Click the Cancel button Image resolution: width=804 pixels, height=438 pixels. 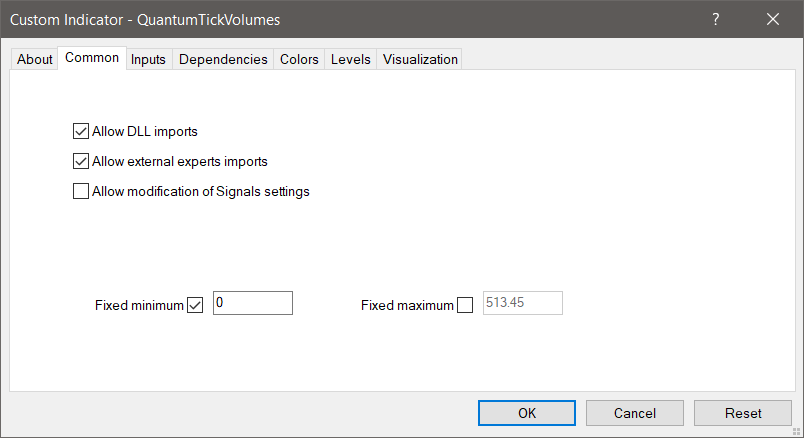(635, 413)
